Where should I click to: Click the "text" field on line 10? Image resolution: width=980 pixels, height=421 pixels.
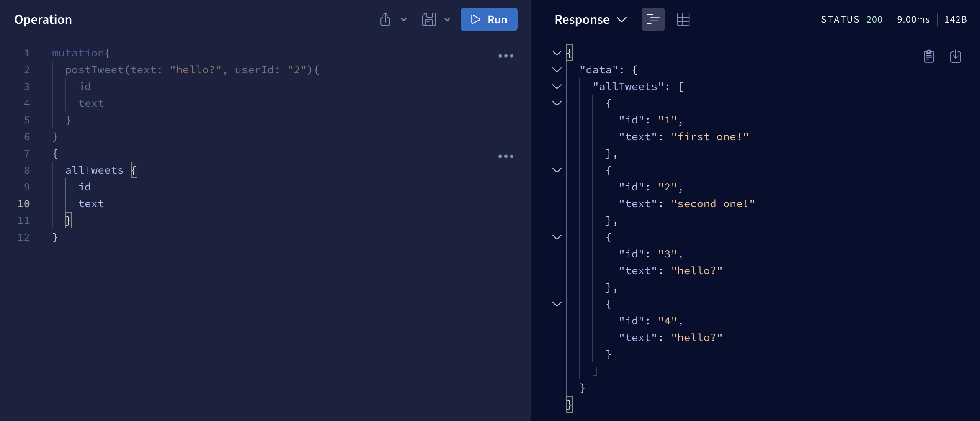pos(91,204)
